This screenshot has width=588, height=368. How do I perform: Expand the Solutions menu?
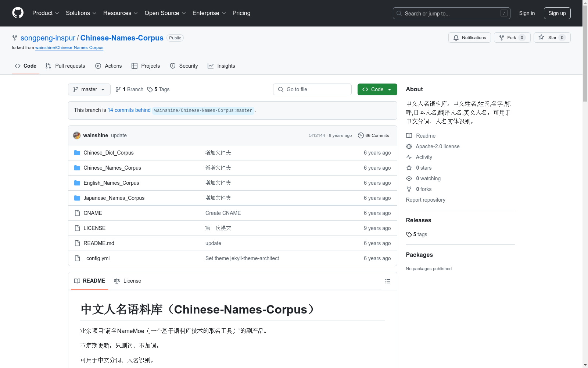click(x=81, y=13)
